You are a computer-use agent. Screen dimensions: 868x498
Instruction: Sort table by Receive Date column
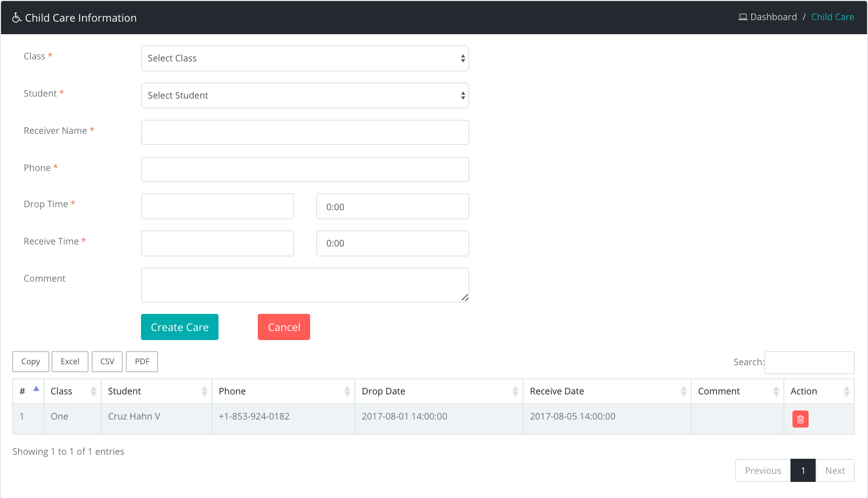click(x=607, y=391)
